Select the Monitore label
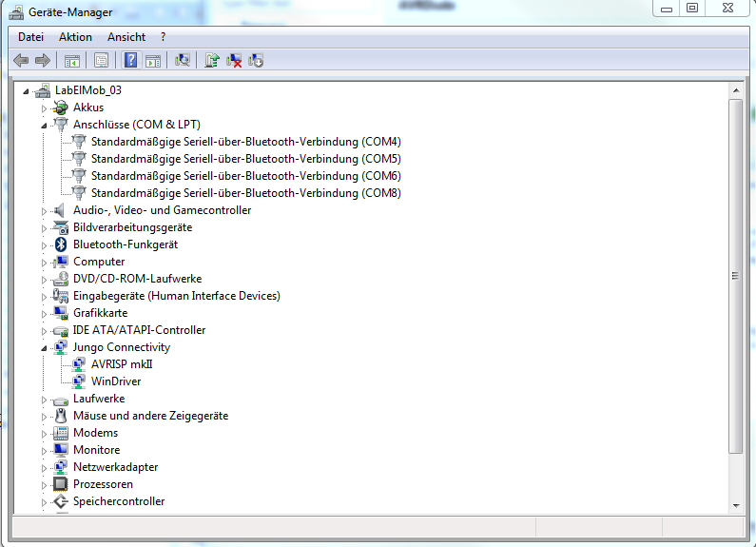Viewport: 756px width, 547px height. (x=96, y=450)
